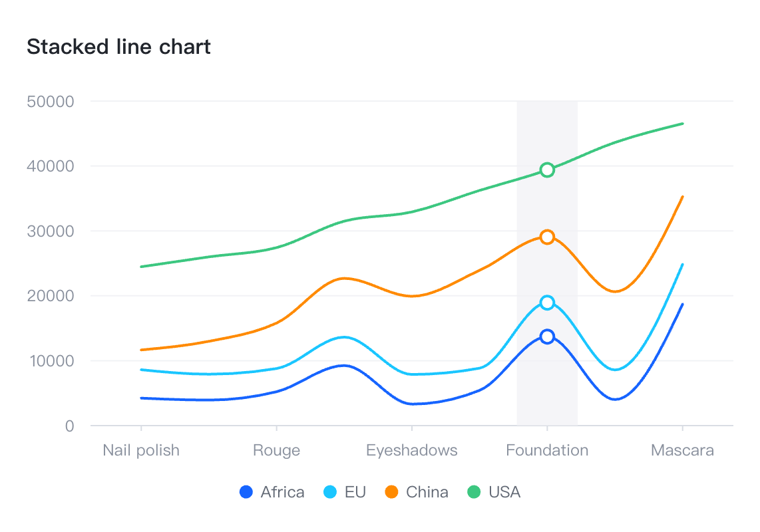Image resolution: width=760 pixels, height=532 pixels.
Task: Click the EU cyan legend dot
Action: pos(330,492)
